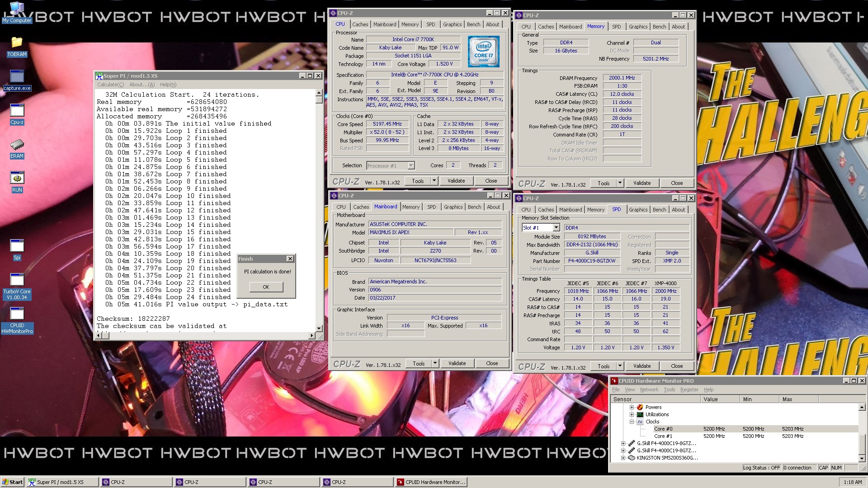Click the Sensor column header
868x488 pixels.
[x=656, y=399]
